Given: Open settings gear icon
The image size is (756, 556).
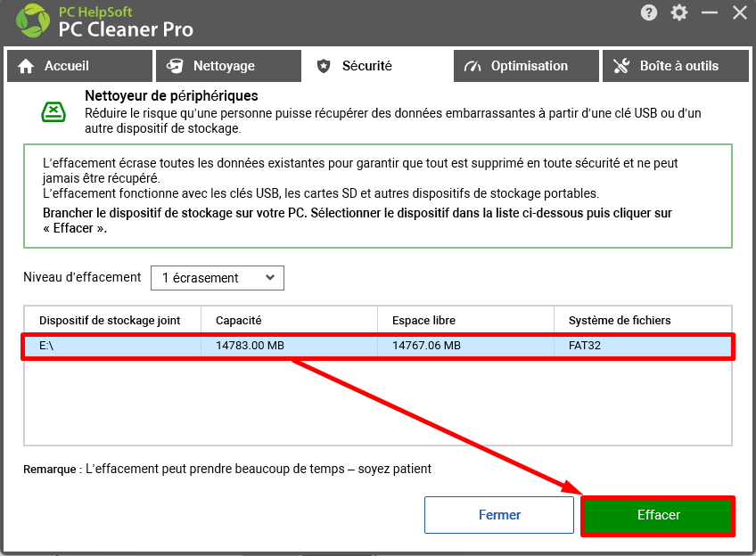Looking at the screenshot, I should (x=678, y=12).
